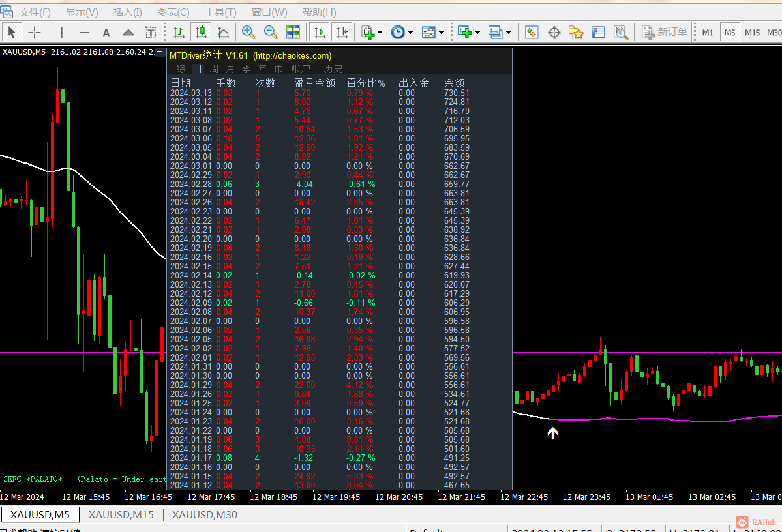Click the 新订单 new order button
Screen dimensions: 782x532
(665, 33)
